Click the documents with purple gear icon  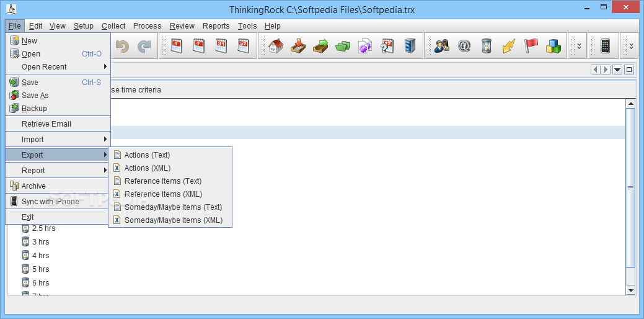pyautogui.click(x=364, y=46)
